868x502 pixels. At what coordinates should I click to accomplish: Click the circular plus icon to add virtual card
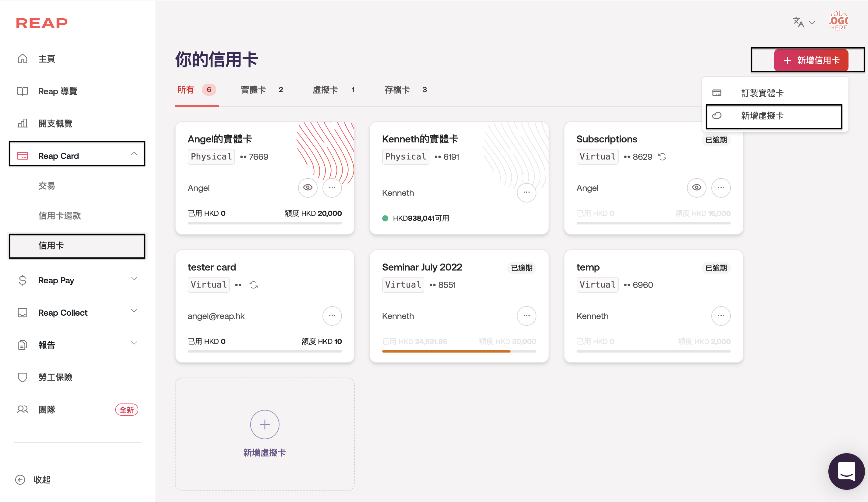[265, 425]
